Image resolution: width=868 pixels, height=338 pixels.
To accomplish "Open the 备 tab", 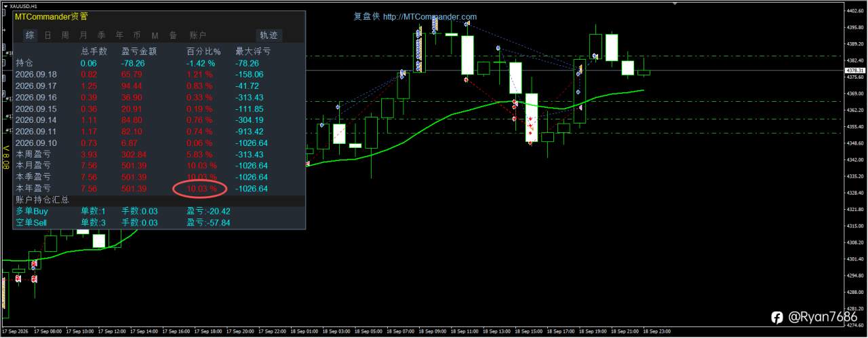I will [x=173, y=35].
